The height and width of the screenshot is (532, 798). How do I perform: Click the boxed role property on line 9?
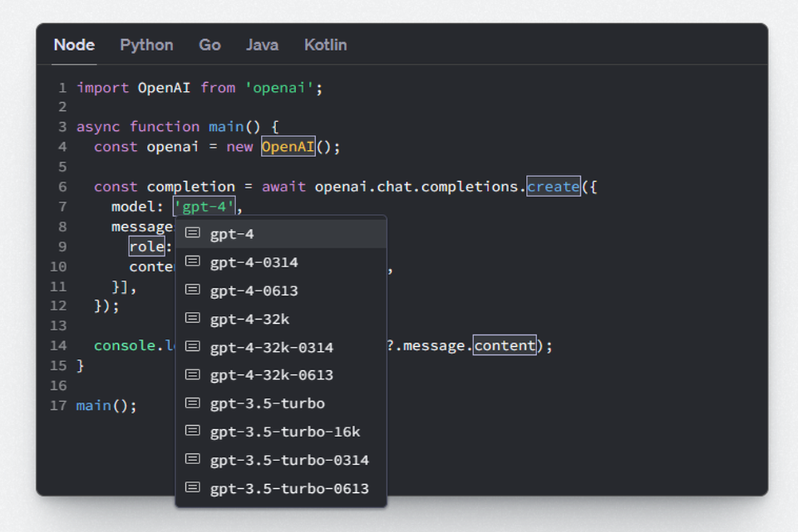147,246
